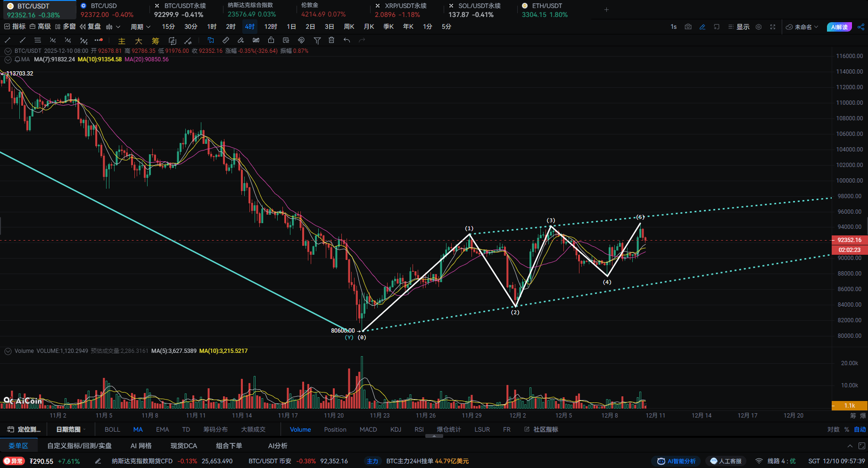The image size is (868, 468).
Task: Switch to 自定义指标/回测/实盘 tab
Action: click(80, 446)
